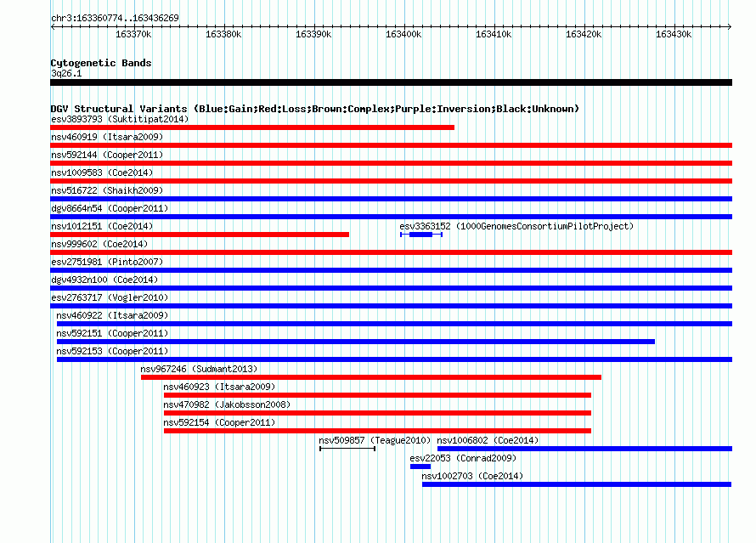
Task: Select the 3q26.1 band label
Action: pyautogui.click(x=66, y=73)
